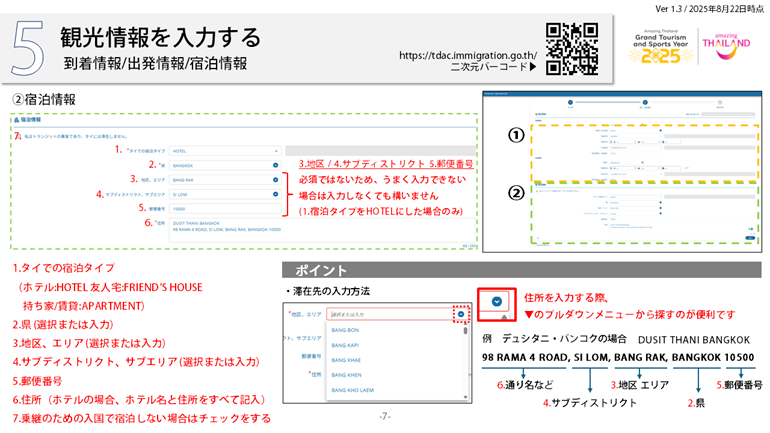Select BANG KHO LAEM from the district list
Image resolution: width=770 pixels, height=433 pixels.
tap(353, 390)
